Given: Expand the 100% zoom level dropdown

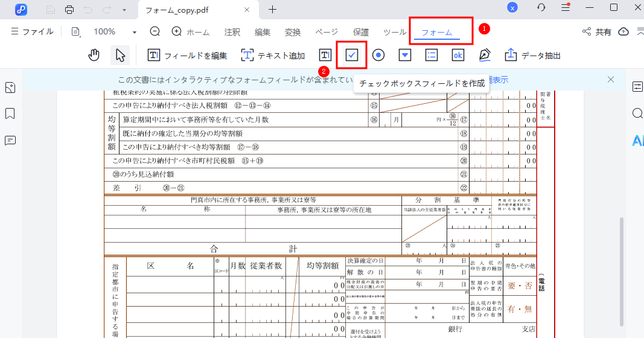Looking at the screenshot, I should [134, 32].
